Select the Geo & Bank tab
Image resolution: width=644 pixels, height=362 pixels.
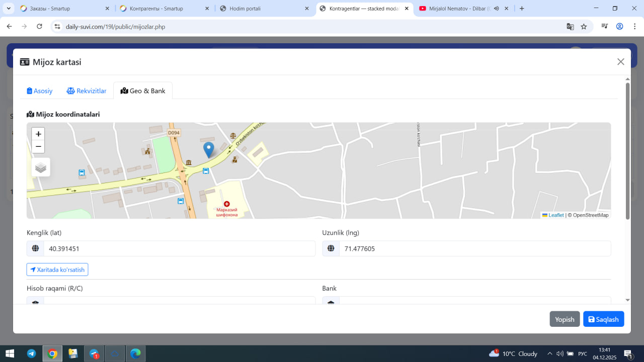click(143, 91)
